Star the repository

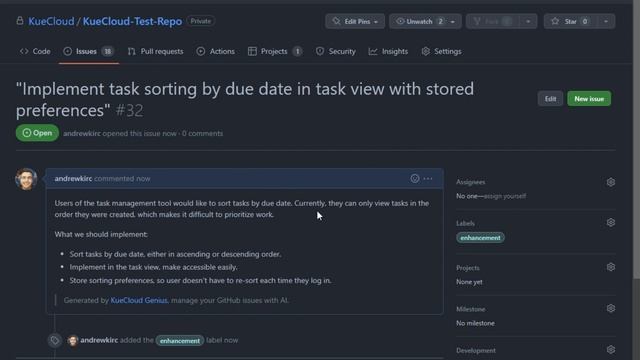click(x=571, y=21)
